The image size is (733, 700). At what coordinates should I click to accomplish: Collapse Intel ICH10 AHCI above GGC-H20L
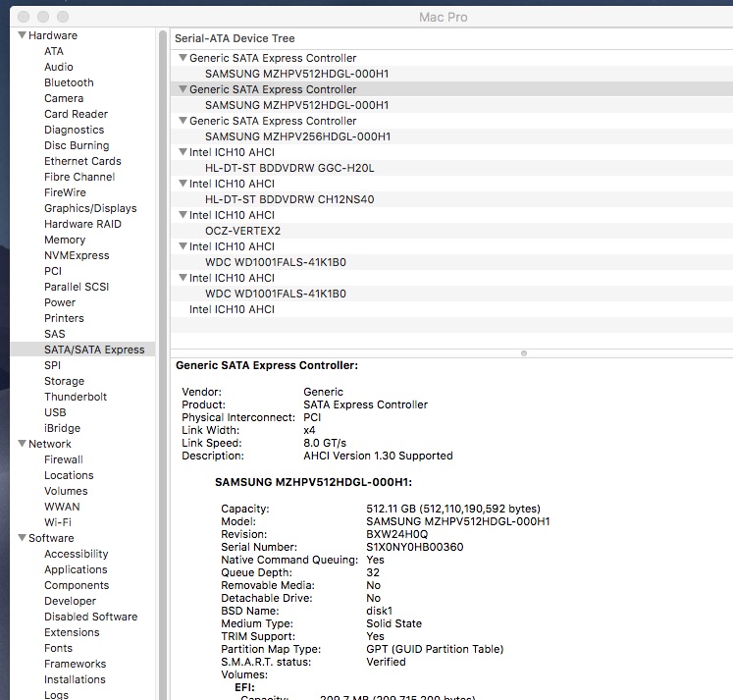pyautogui.click(x=183, y=152)
